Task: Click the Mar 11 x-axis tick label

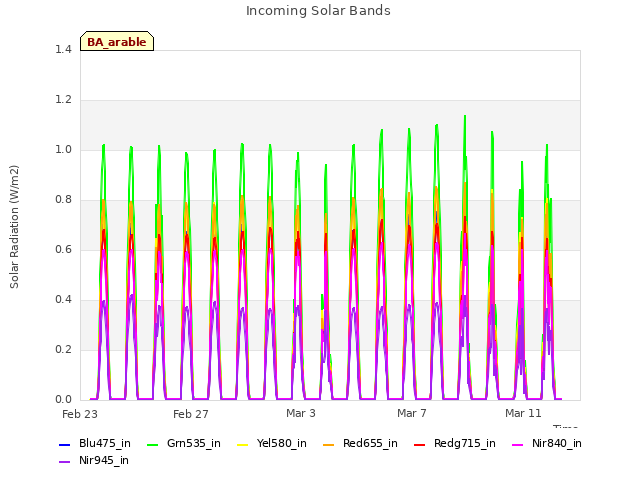Action: [523, 413]
